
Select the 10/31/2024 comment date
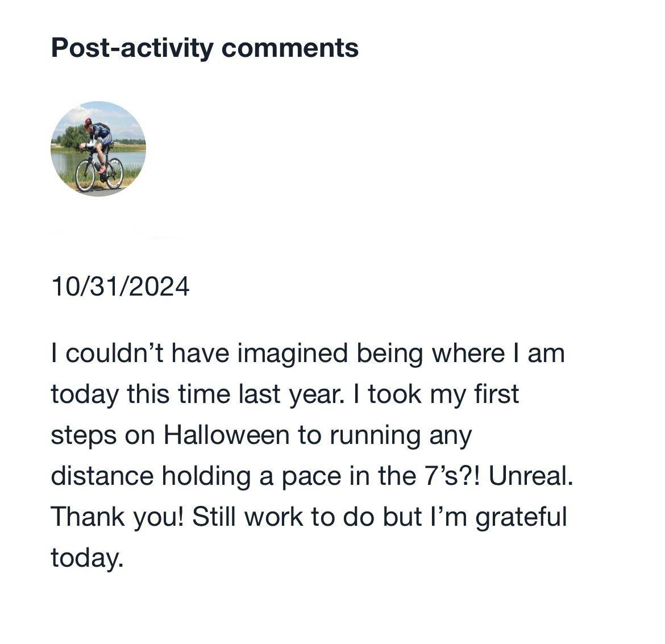coord(120,287)
